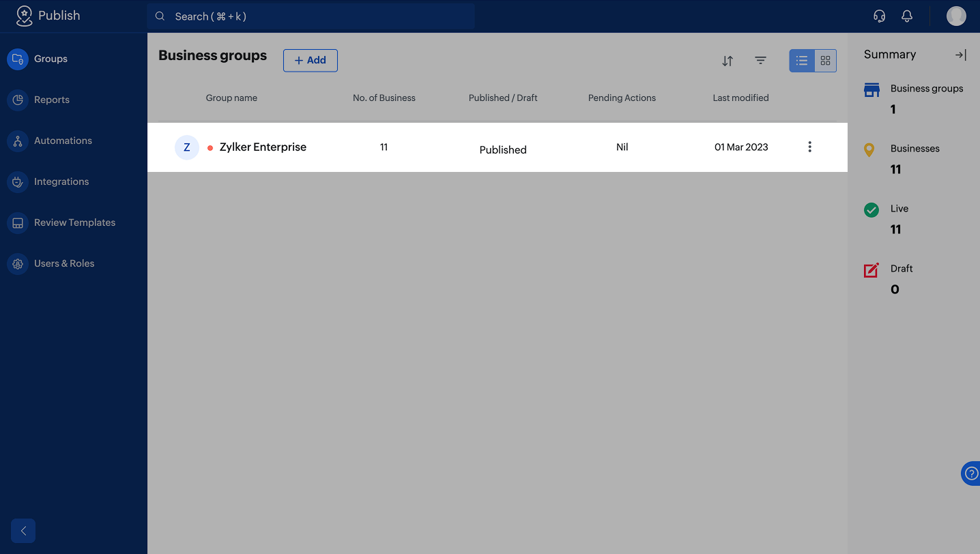Click the Business groups store icon in Summary

(871, 90)
